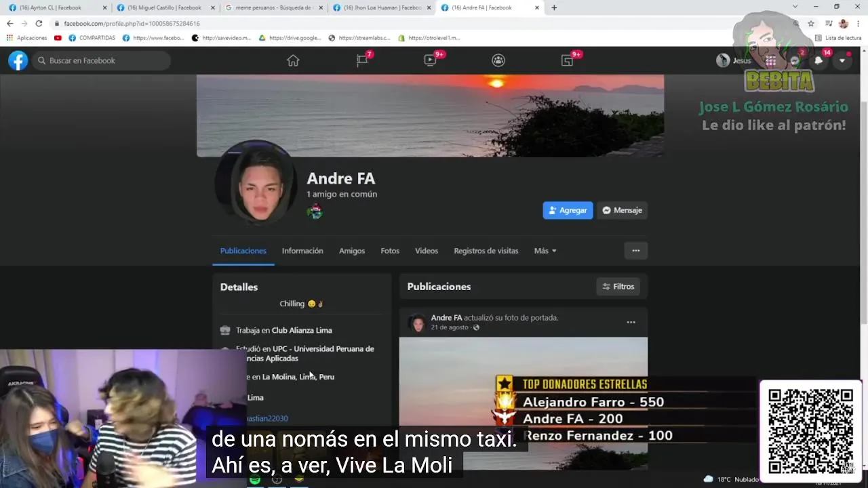868x488 pixels.
Task: Open the streamlabs bookmark
Action: [x=359, y=38]
